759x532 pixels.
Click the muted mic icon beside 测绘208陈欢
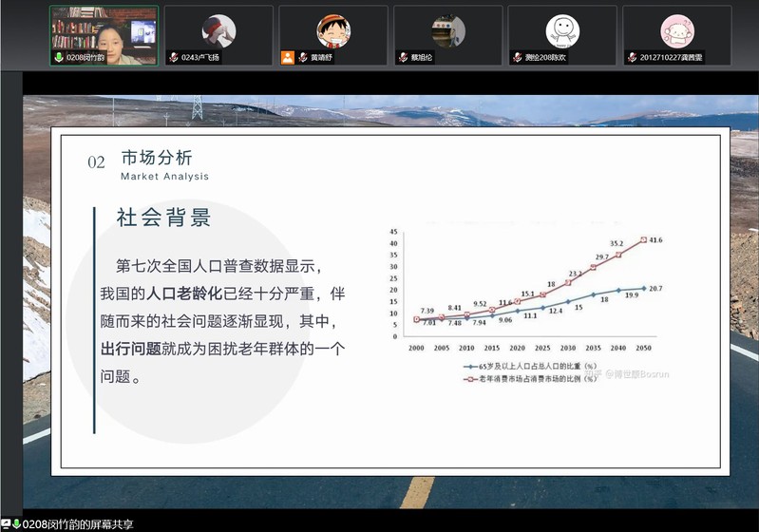517,57
